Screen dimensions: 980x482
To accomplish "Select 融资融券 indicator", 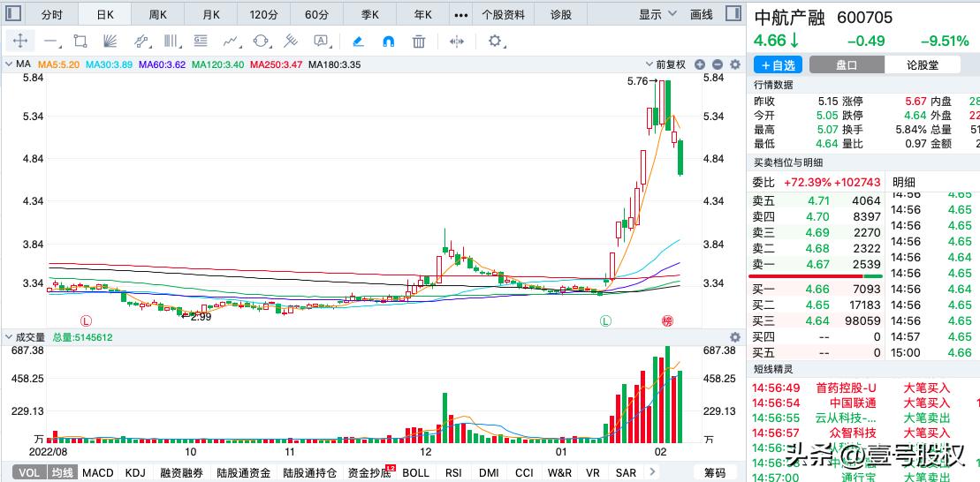I will pyautogui.click(x=182, y=472).
